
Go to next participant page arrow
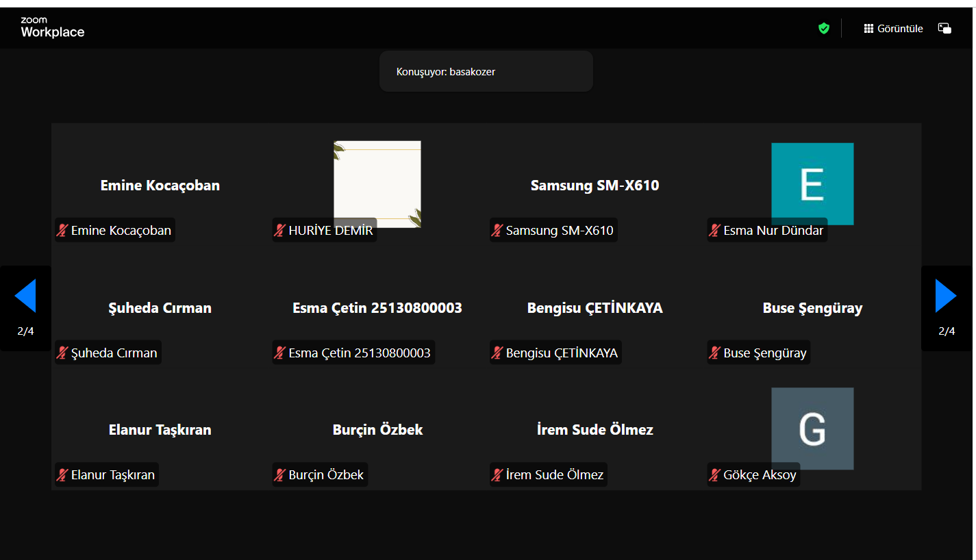coord(946,296)
